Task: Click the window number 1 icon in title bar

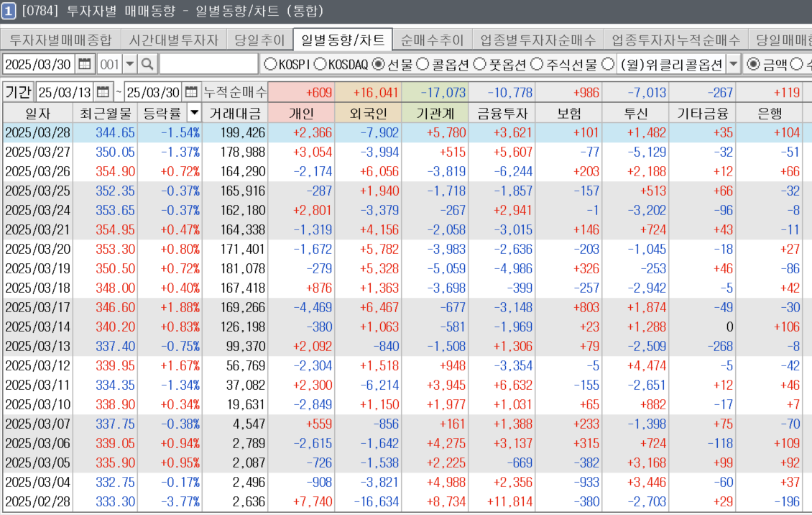Action: (9, 11)
